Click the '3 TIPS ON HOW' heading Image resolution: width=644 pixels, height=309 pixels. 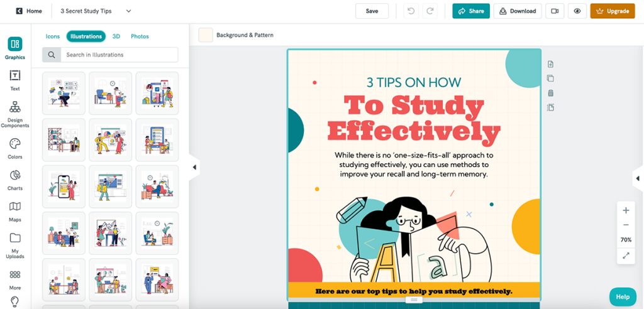click(414, 82)
